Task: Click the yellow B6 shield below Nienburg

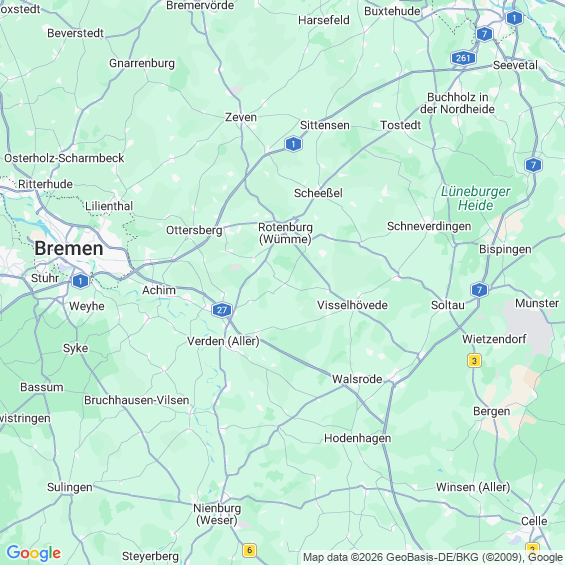Action: click(x=249, y=550)
